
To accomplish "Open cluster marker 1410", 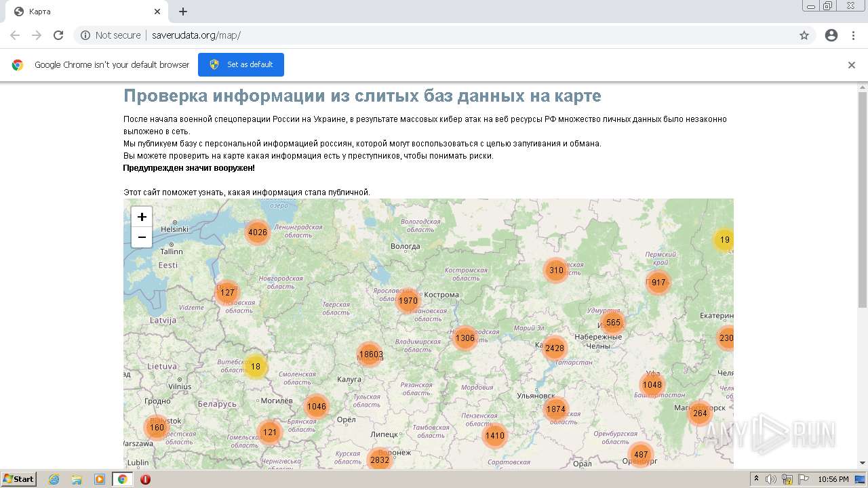I will click(495, 436).
